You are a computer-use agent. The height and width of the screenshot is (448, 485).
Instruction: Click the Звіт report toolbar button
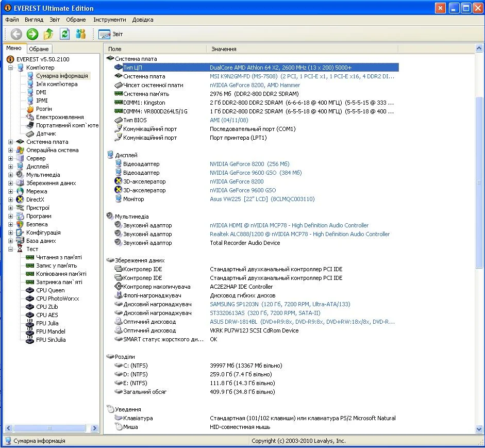[x=111, y=34]
